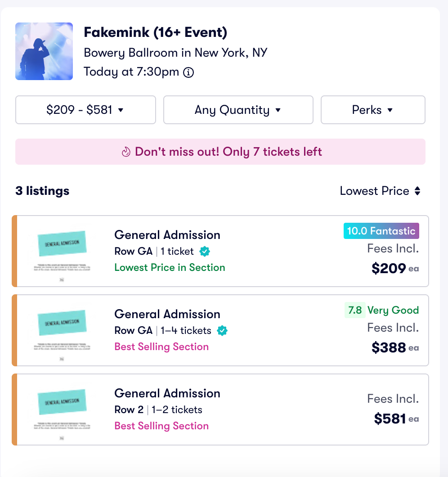Open the Any Quantity dropdown

[238, 110]
